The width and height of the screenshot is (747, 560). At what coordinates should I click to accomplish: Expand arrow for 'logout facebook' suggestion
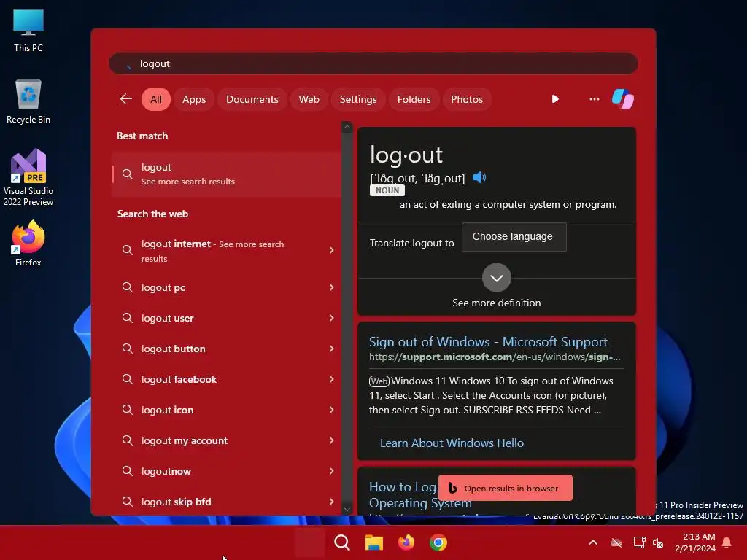(331, 379)
